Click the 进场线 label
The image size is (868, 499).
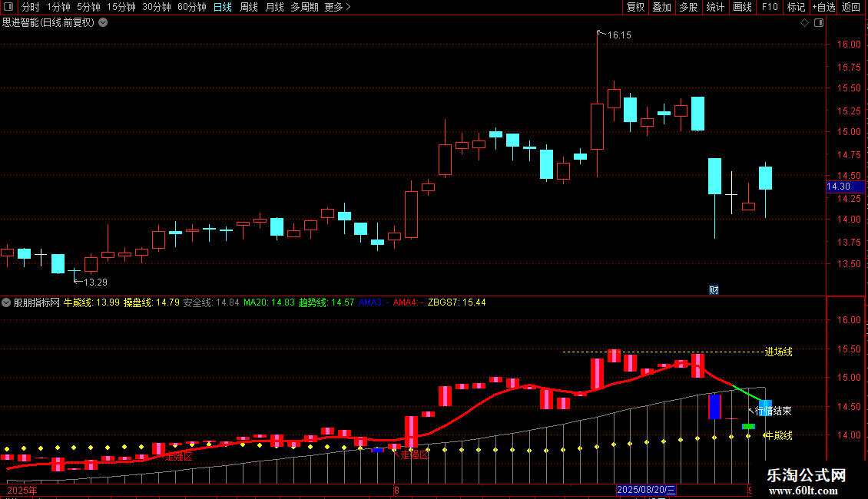778,352
